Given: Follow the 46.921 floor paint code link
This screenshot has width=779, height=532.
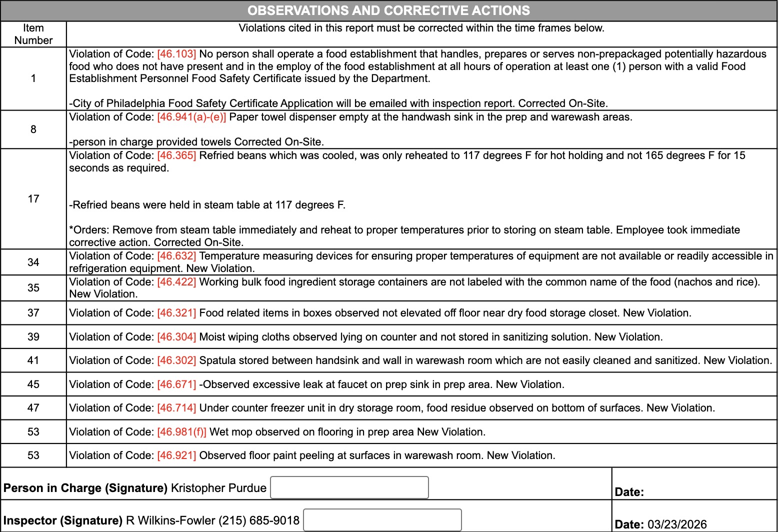Looking at the screenshot, I should coord(176,455).
